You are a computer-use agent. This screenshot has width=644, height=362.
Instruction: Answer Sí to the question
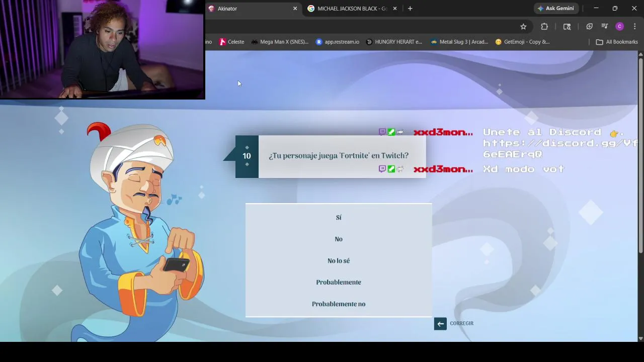click(339, 217)
